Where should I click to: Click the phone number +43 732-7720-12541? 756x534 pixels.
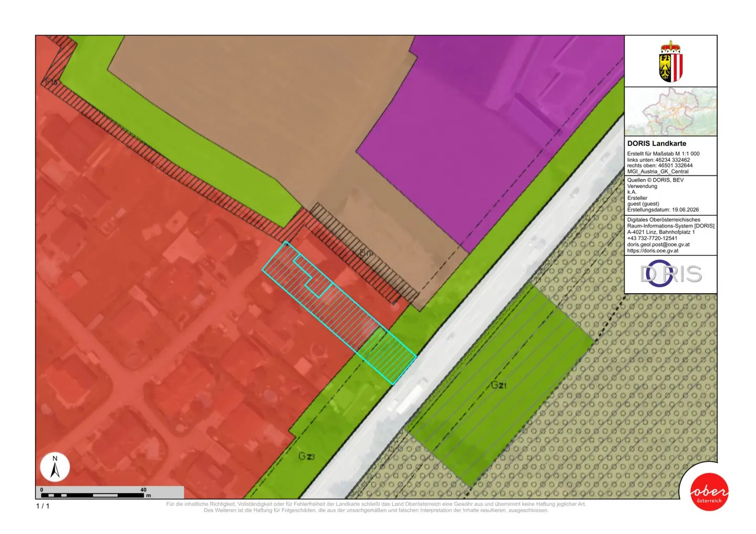(652, 238)
